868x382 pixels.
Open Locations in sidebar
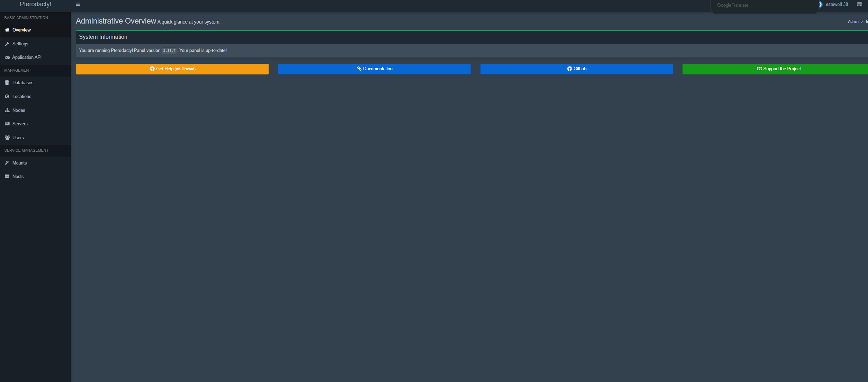coord(36,97)
